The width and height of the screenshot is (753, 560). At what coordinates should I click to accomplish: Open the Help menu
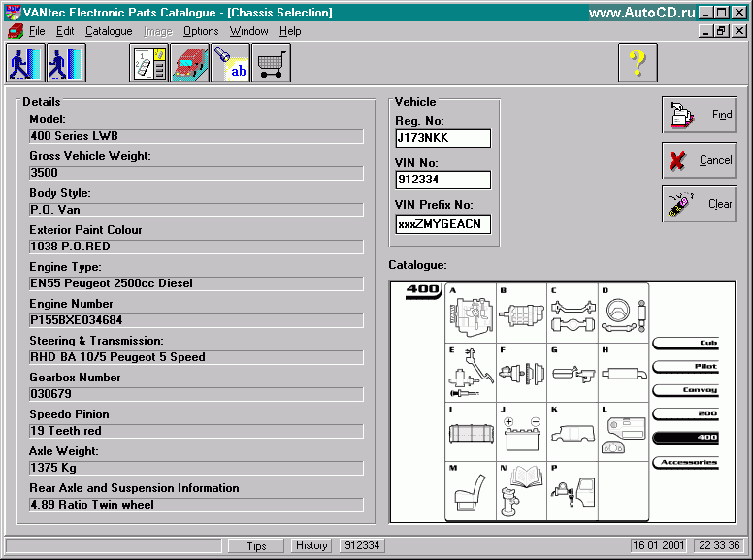(290, 31)
